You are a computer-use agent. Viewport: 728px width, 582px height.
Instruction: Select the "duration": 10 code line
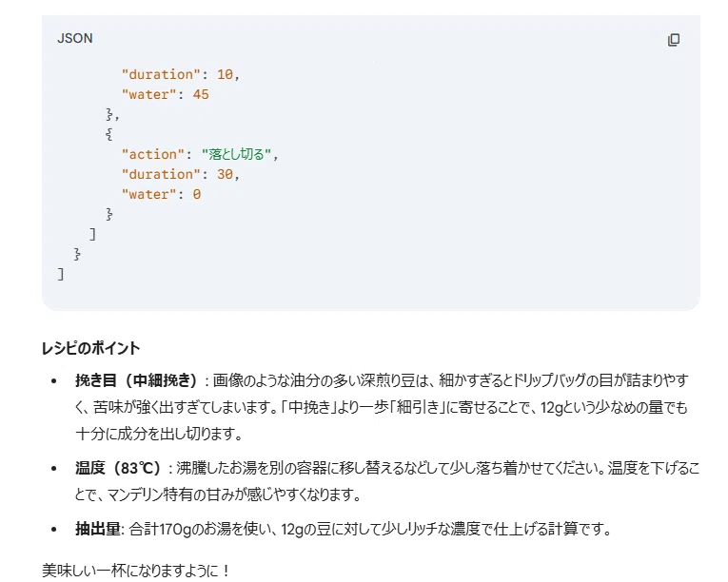[181, 74]
